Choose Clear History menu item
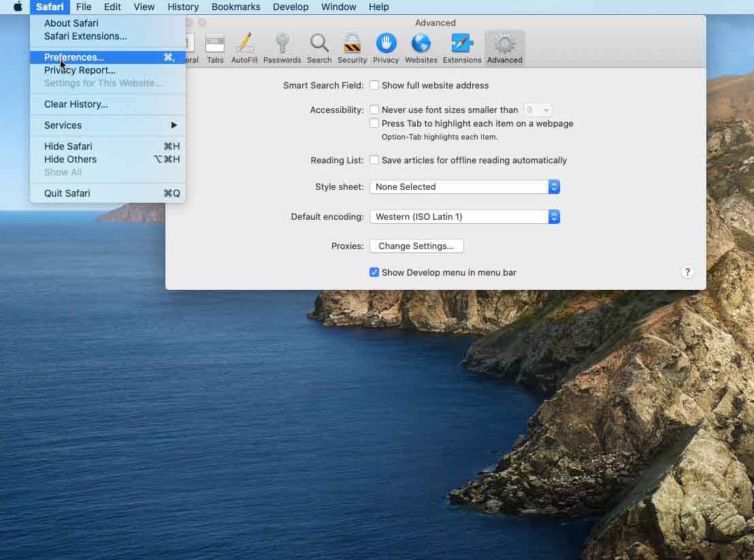Viewport: 754px width, 560px height. tap(108, 104)
